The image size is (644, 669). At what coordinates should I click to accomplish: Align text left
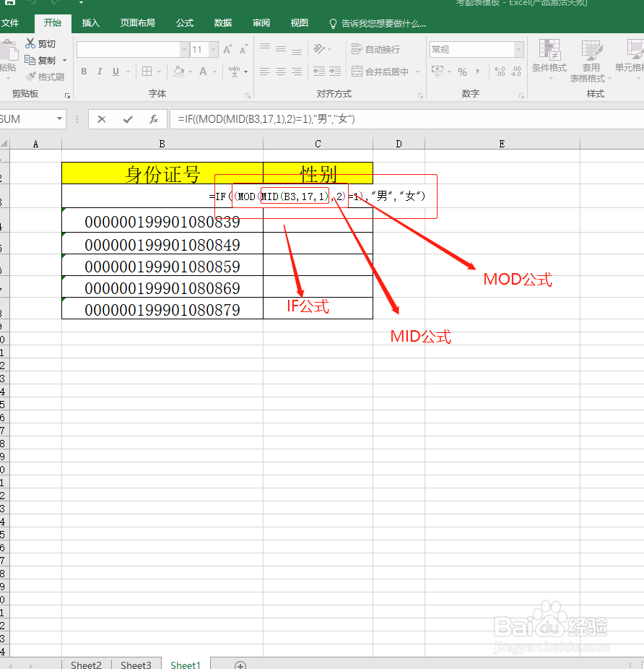pos(265,72)
